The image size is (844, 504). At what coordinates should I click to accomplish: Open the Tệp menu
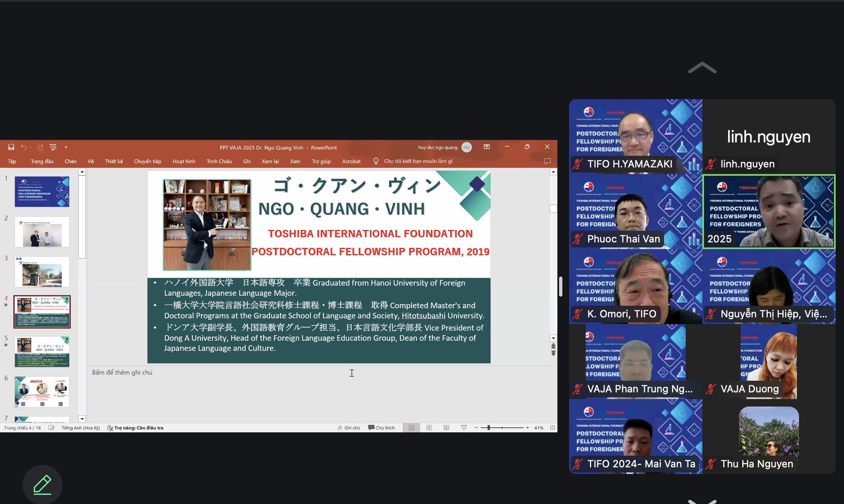[12, 161]
